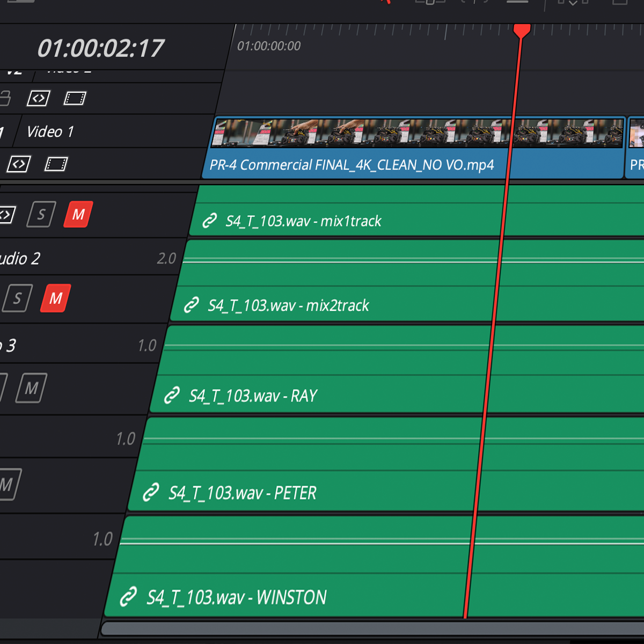644x644 pixels.
Task: Click the Audio 2 track name
Action: point(19,259)
